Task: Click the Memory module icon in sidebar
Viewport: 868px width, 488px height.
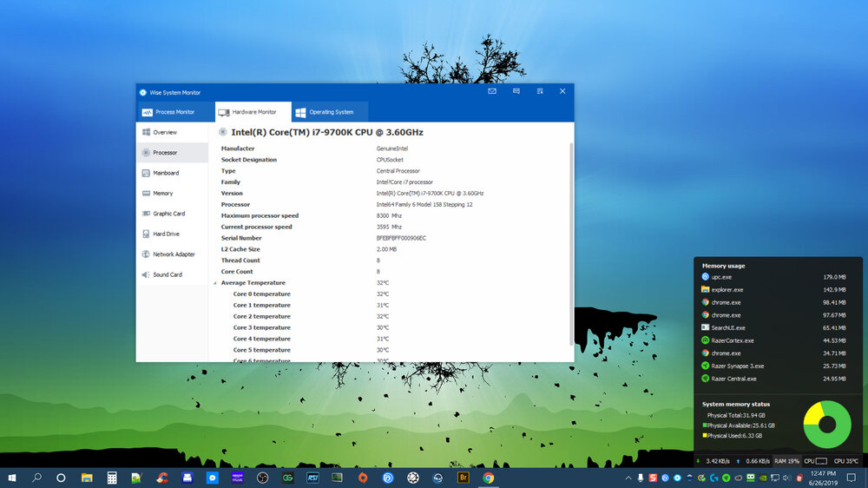Action: [146, 194]
